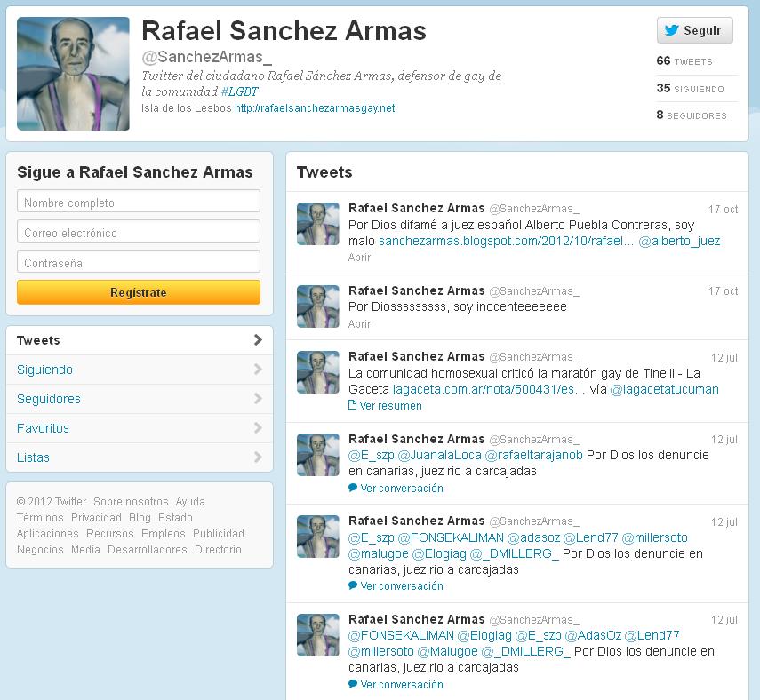Open the rafaelsanchezarmasgay.net website link
Viewport: 760px width, 700px height.
point(315,108)
